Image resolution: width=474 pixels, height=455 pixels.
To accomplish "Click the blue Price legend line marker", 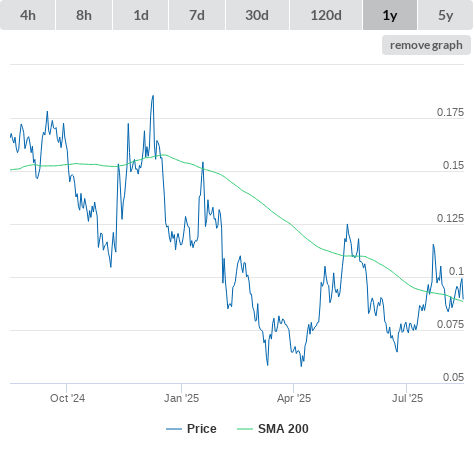I will [x=174, y=429].
